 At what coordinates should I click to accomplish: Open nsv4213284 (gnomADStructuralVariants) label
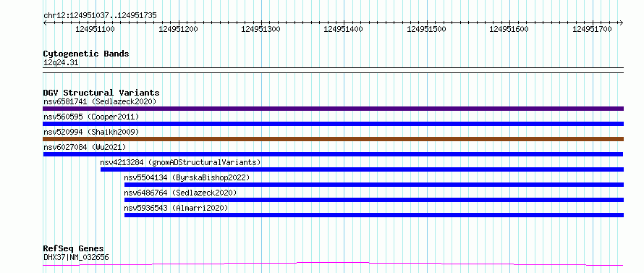tap(180, 162)
